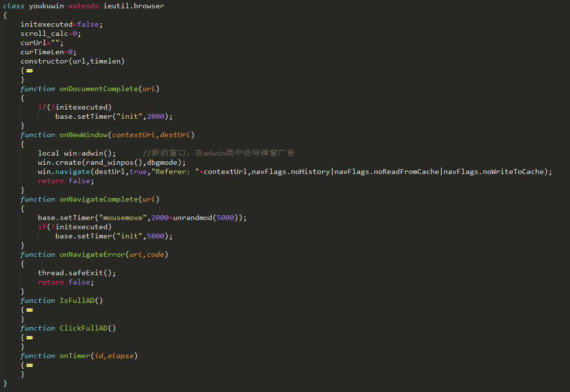570x392 pixels.
Task: Click the onNavigateComplete function name
Action: coord(99,200)
